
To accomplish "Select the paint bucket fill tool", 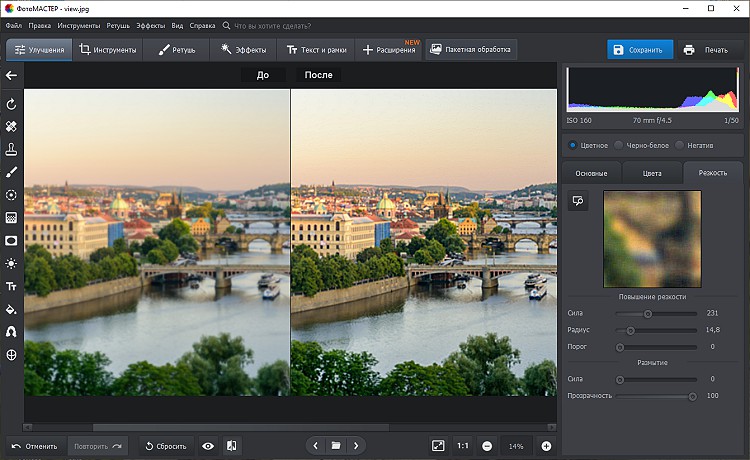I will 11,309.
